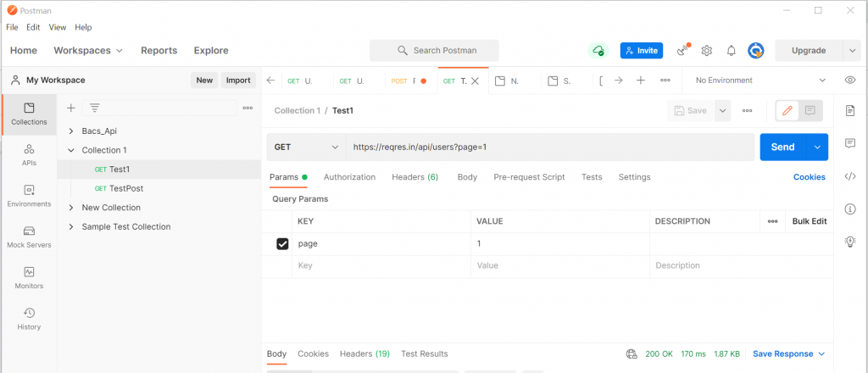Open the History sidebar panel
The height and width of the screenshot is (373, 868).
(29, 320)
